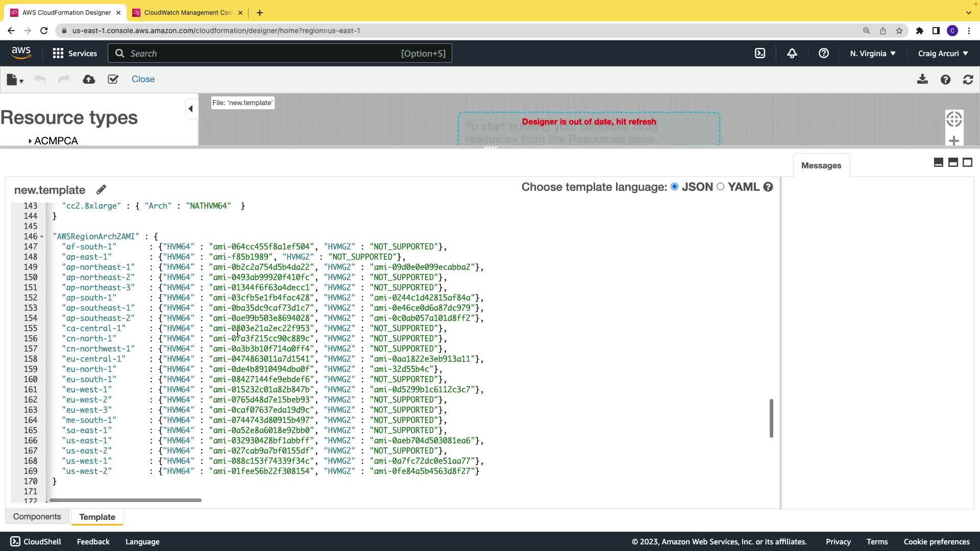The height and width of the screenshot is (551, 980).
Task: Click the Validate template checkmark icon
Action: pyautogui.click(x=113, y=80)
